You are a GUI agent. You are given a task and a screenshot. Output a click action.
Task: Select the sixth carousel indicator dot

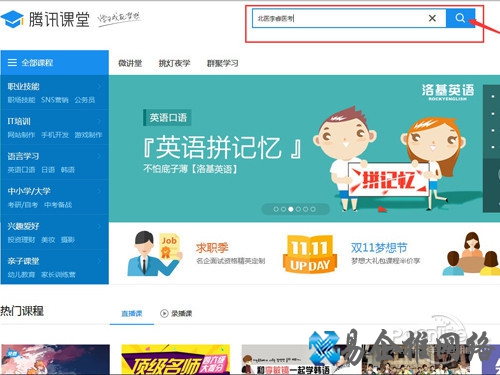tap(313, 209)
